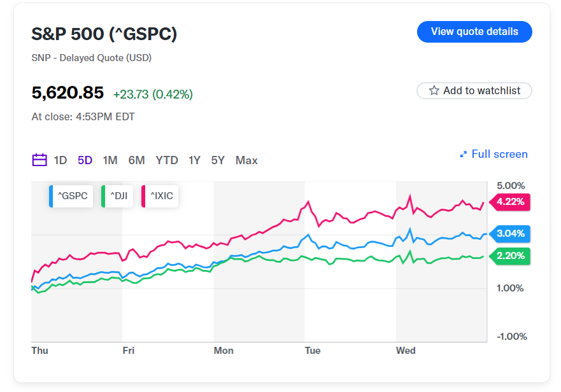
Task: Toggle the ^GSPC series in the legend
Action: tap(70, 196)
